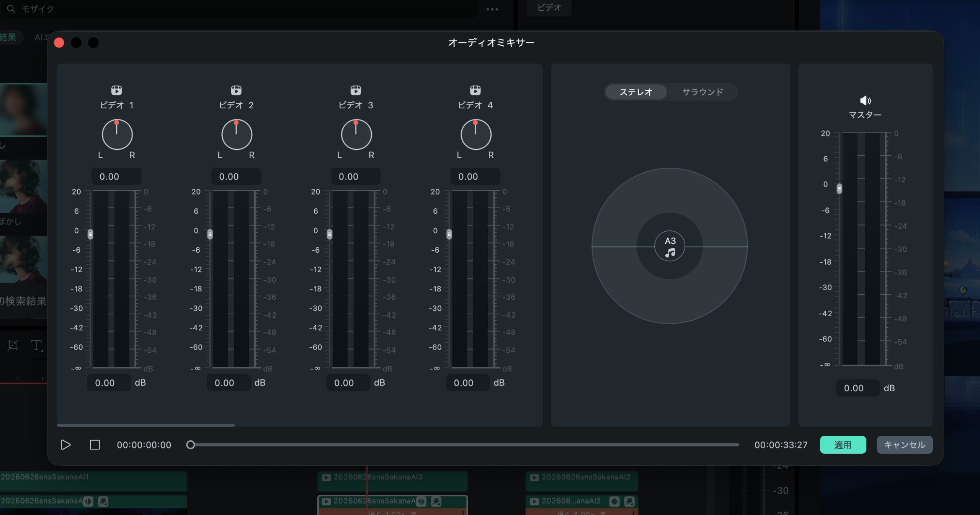The height and width of the screenshot is (515, 980).
Task: Click the ビデオ 4 track icon
Action: (475, 90)
